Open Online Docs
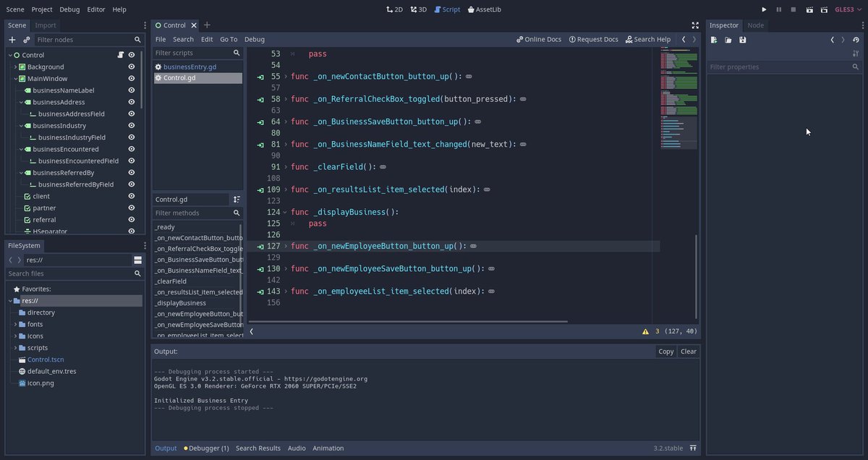The image size is (868, 460). coord(539,39)
